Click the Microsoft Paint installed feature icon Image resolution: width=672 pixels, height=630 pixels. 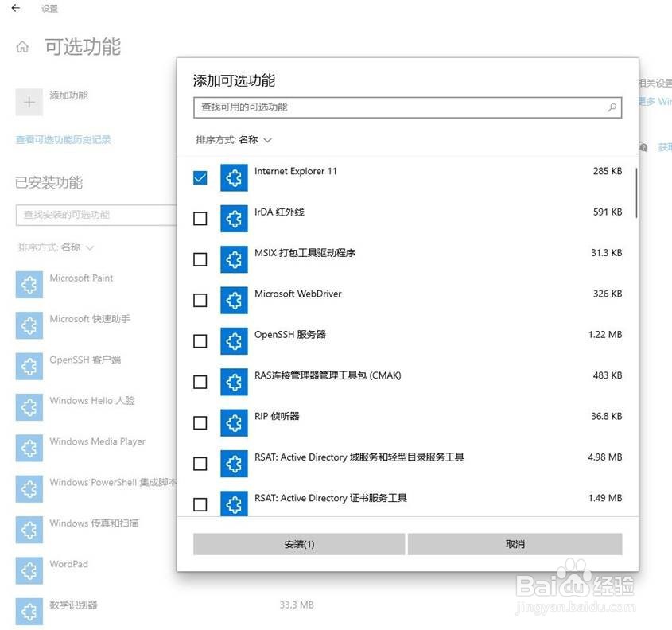29,285
